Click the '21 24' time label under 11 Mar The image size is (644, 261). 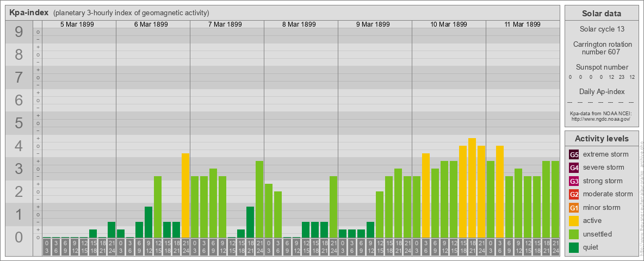(555, 247)
